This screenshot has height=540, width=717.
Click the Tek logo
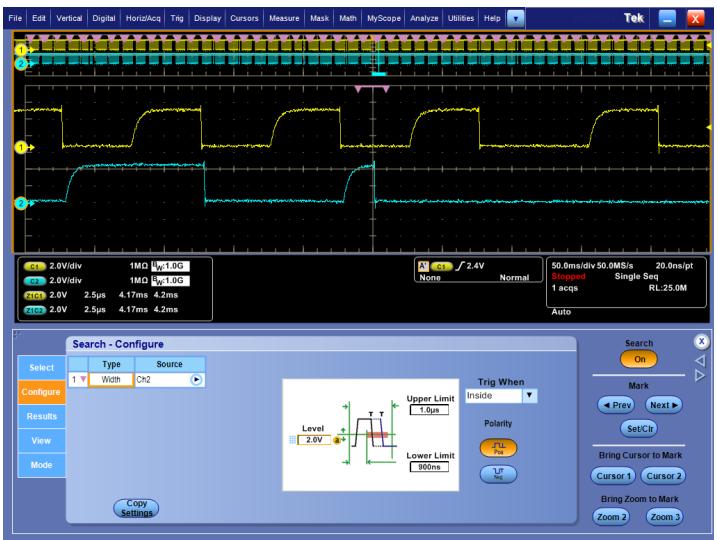(634, 18)
